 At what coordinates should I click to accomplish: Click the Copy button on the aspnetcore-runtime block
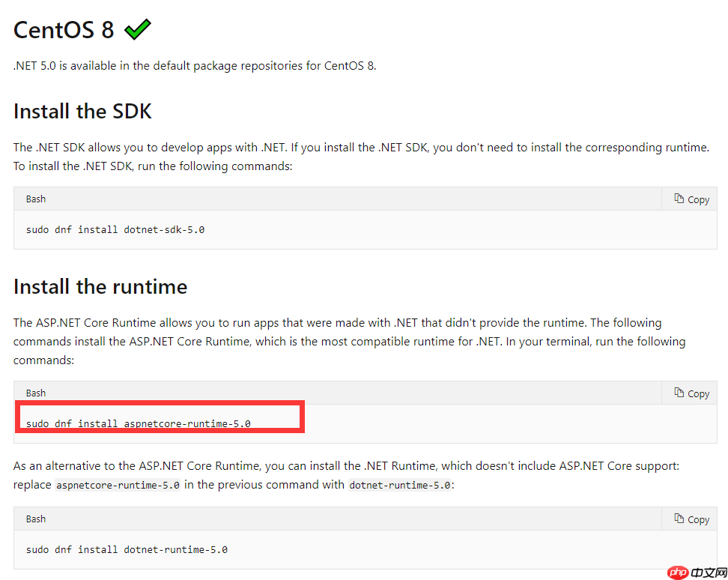point(690,393)
